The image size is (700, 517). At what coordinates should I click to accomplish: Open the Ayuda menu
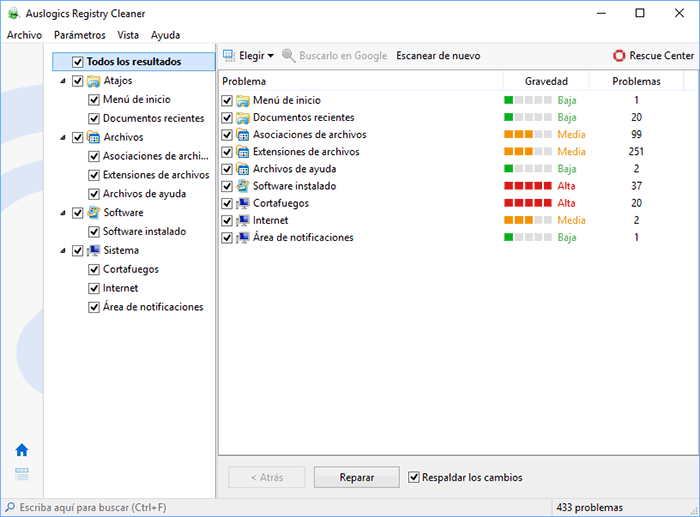[166, 35]
